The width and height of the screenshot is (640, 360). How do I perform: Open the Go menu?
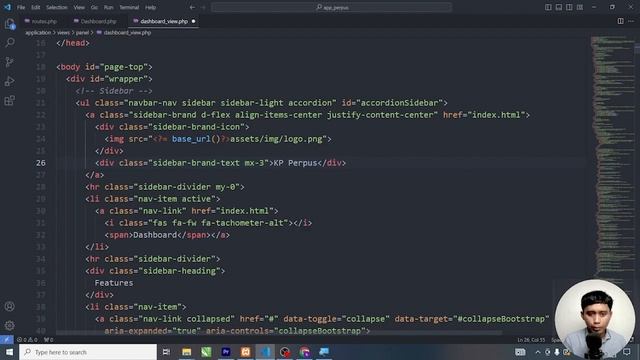(94, 7)
